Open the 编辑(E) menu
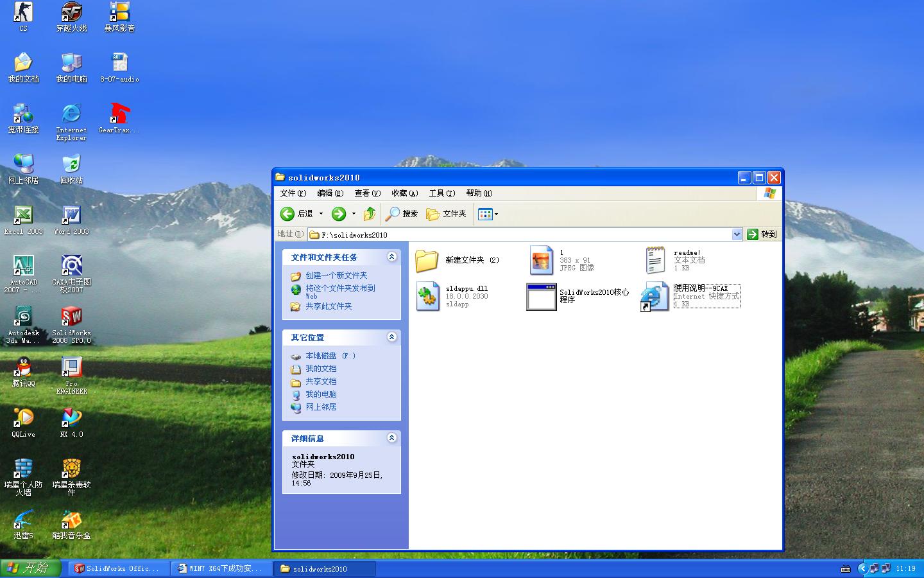 [330, 193]
